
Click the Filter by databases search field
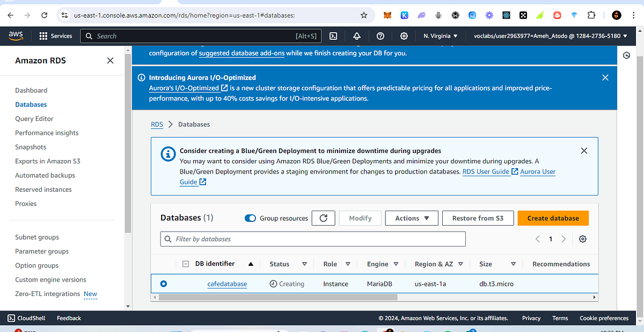tap(313, 239)
